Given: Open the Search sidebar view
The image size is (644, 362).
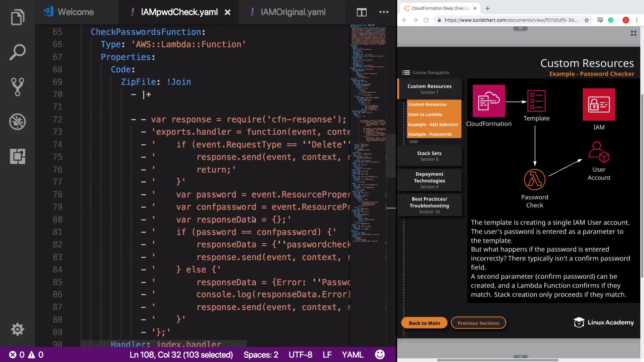Looking at the screenshot, I should pos(17,52).
